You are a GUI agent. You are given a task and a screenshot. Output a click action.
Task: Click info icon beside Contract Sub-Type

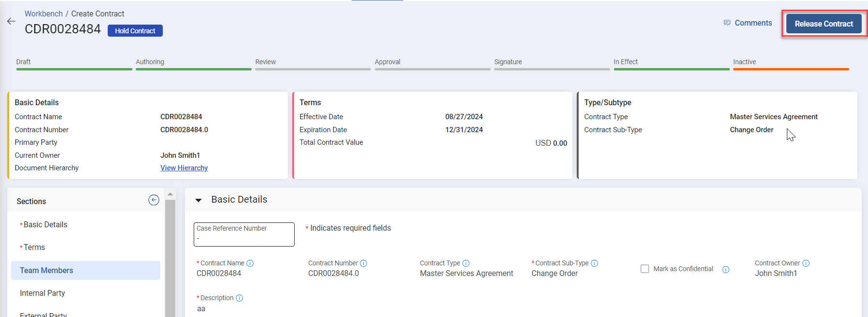(x=595, y=263)
